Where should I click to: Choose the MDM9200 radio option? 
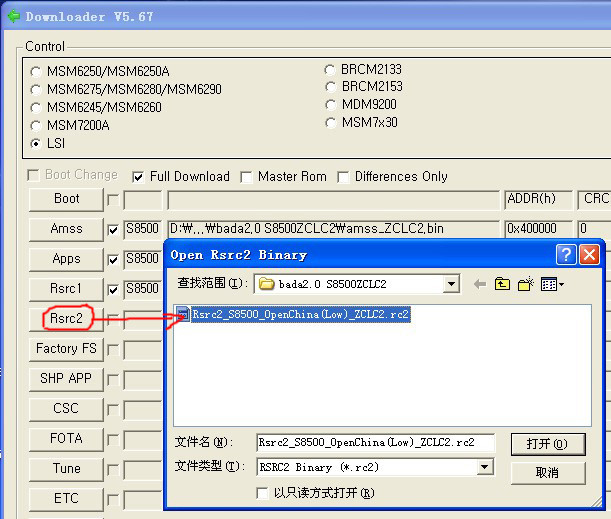(x=330, y=105)
